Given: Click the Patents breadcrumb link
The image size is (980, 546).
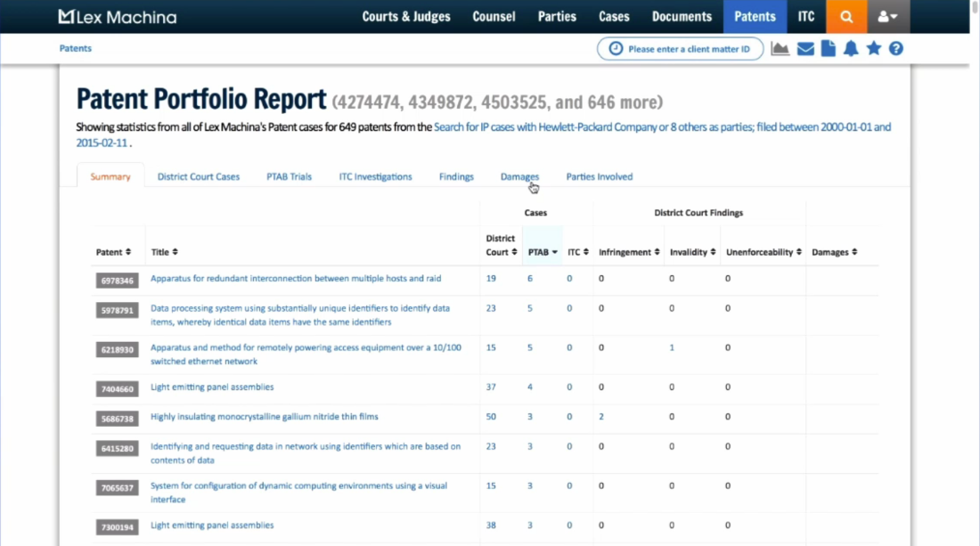Looking at the screenshot, I should point(75,48).
